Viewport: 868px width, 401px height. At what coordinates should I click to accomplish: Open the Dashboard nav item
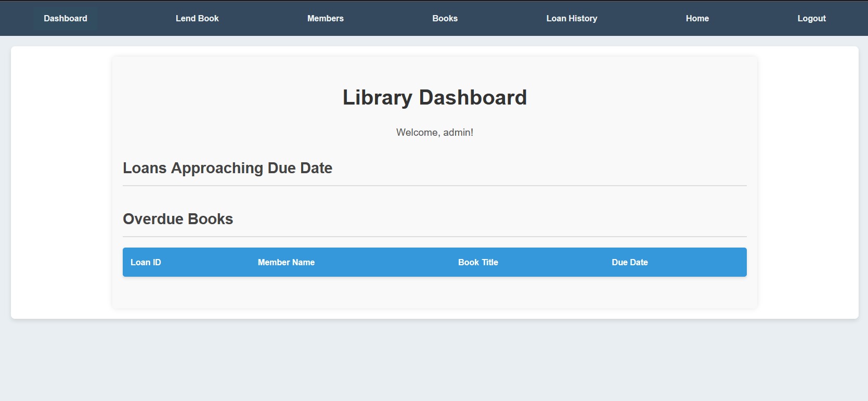click(66, 18)
